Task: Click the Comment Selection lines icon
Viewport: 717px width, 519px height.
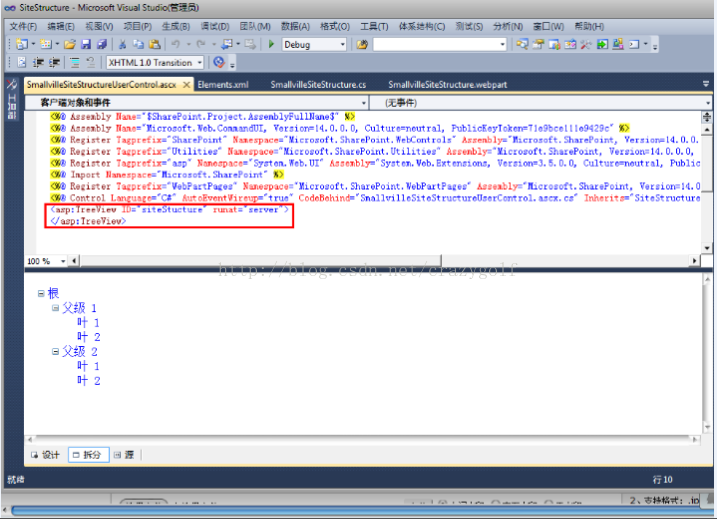Action: (x=75, y=62)
